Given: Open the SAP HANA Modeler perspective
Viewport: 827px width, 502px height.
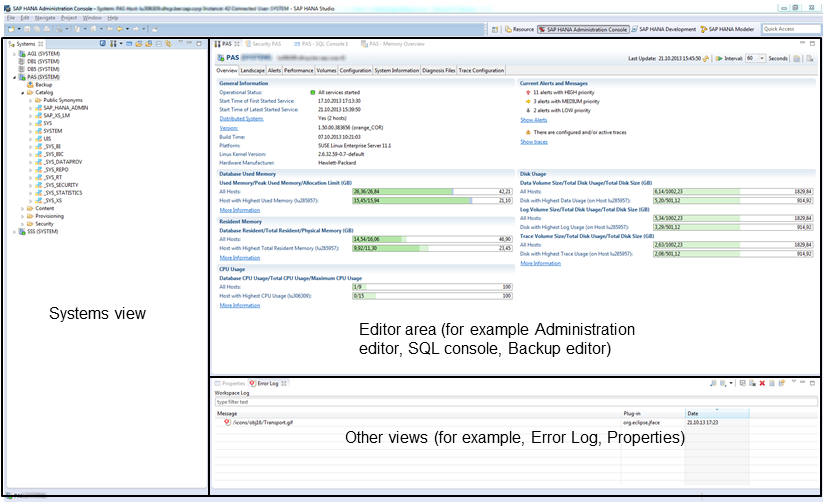Looking at the screenshot, I should point(730,29).
